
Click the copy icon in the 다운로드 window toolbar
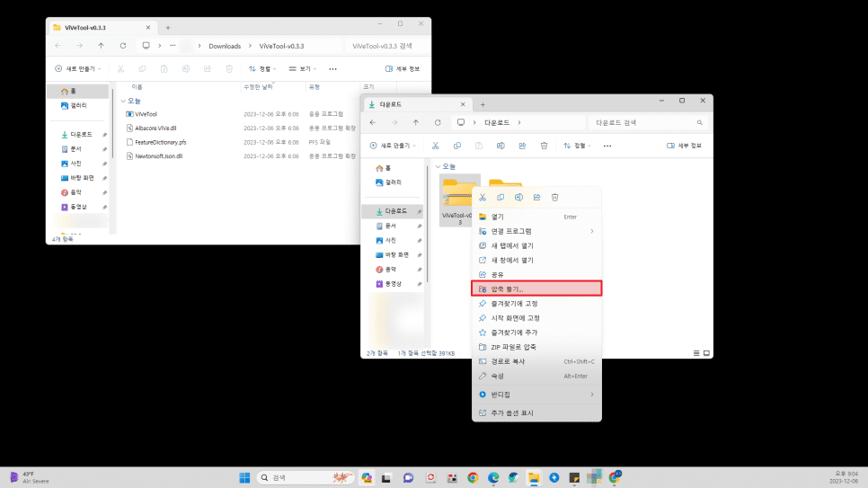click(x=457, y=146)
